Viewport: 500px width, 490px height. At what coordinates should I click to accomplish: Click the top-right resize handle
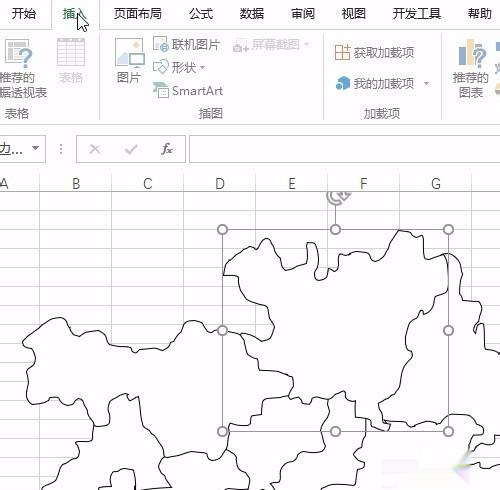click(x=448, y=229)
